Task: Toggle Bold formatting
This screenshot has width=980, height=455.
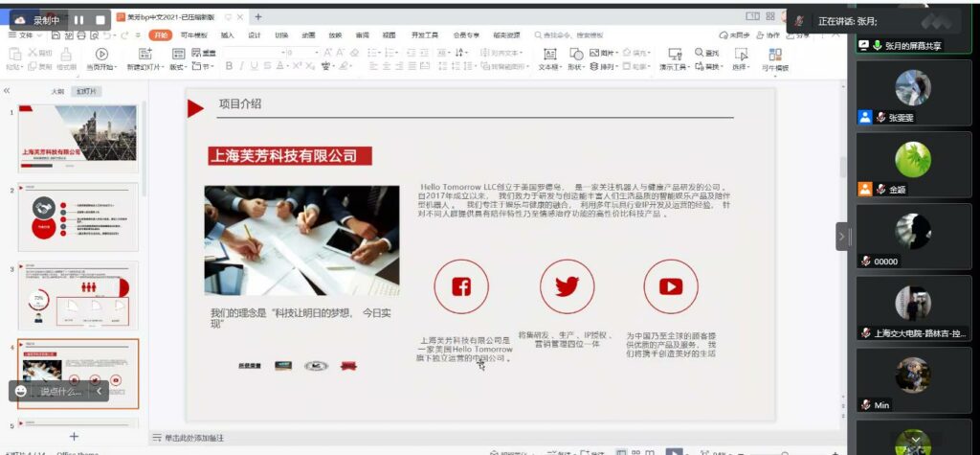Action: coord(230,66)
